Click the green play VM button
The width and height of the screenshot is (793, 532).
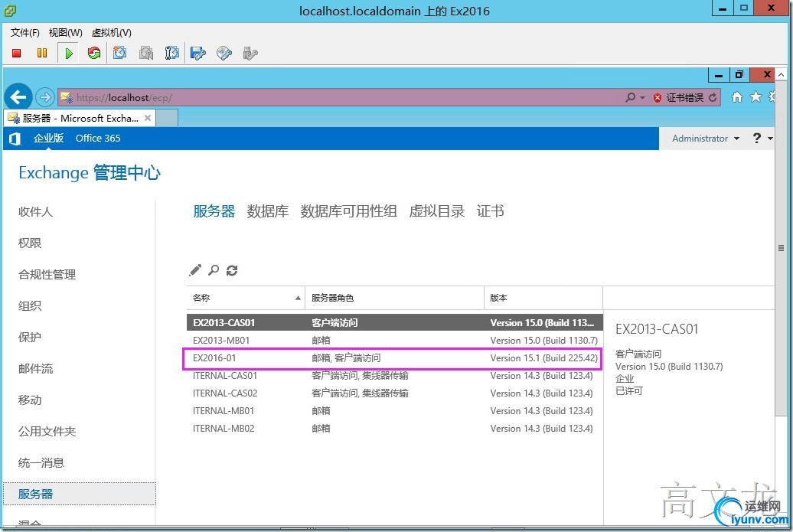(69, 53)
